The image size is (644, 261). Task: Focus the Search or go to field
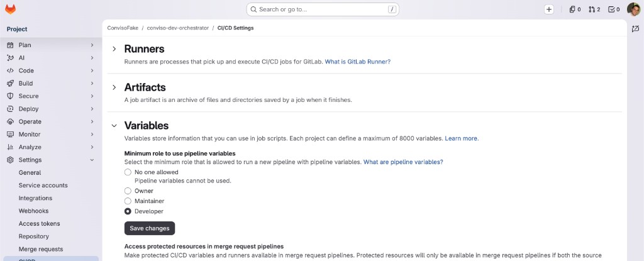(323, 9)
